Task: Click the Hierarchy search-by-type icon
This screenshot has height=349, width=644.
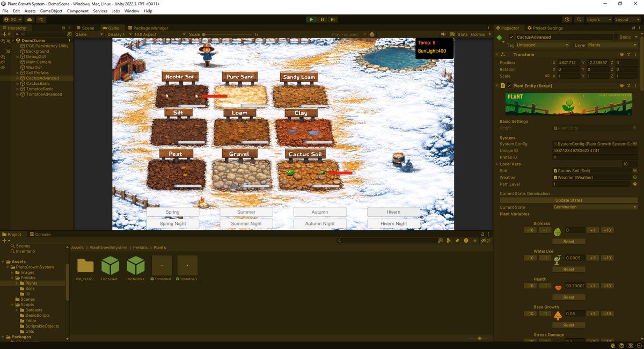Action: (69, 34)
